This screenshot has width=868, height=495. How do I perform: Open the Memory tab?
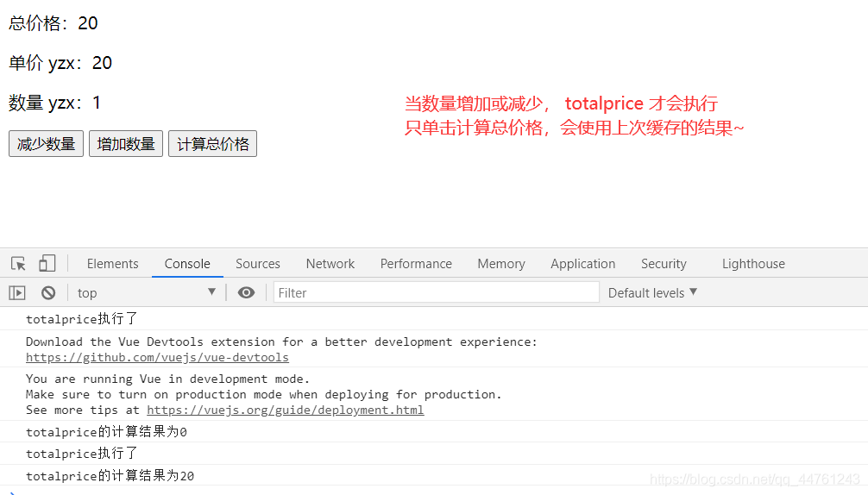pyautogui.click(x=501, y=264)
